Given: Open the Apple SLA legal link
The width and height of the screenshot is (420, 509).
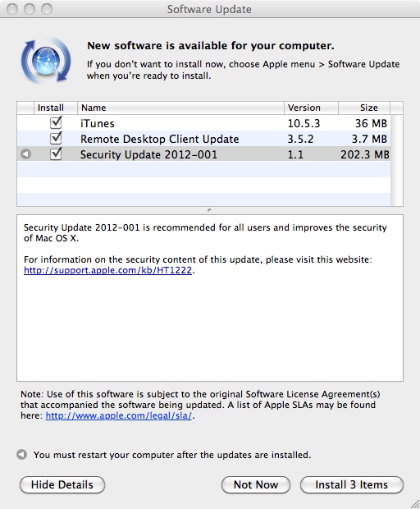Looking at the screenshot, I should [x=119, y=415].
